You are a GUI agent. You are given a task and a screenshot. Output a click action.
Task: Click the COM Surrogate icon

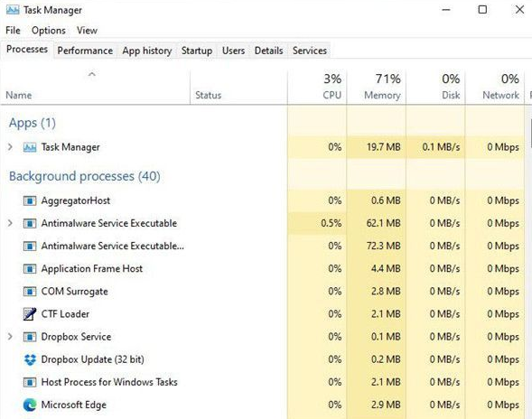coord(30,292)
